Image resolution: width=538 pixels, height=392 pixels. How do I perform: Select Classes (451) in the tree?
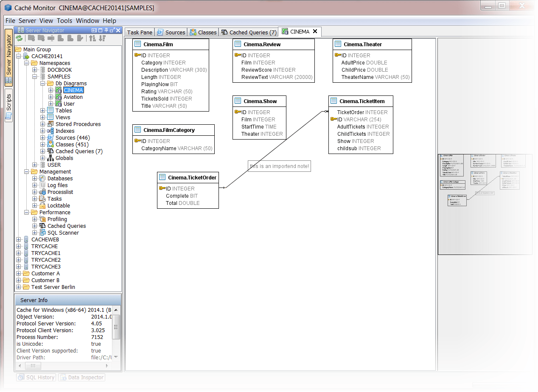click(x=72, y=145)
